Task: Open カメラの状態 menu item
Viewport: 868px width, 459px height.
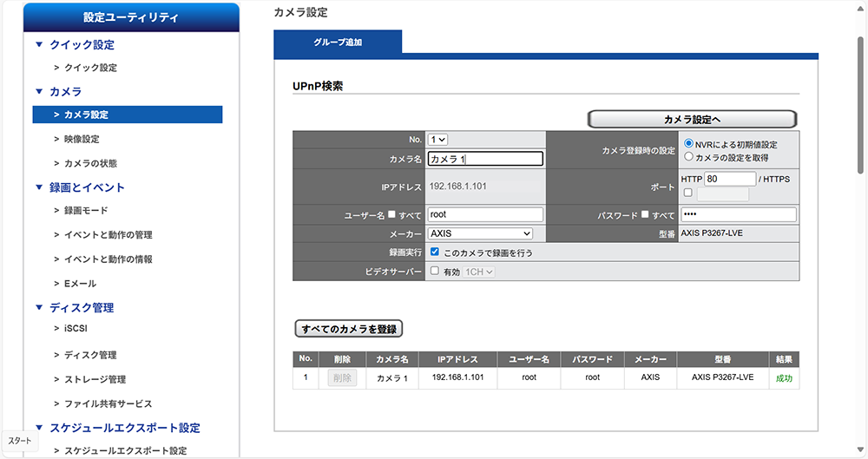Action: 91,163
